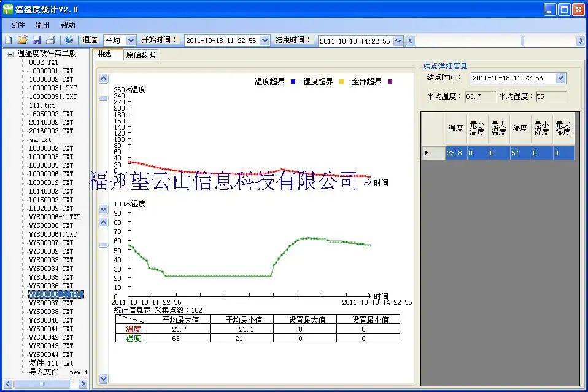Open a file with the folder icon
The width and height of the screenshot is (588, 392).
pos(23,40)
